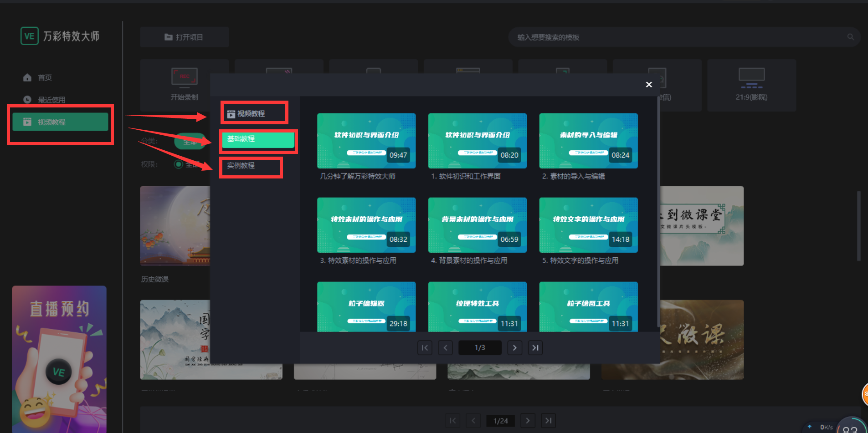Click the 21:9 monitor icon
The image size is (868, 433).
pyautogui.click(x=751, y=78)
